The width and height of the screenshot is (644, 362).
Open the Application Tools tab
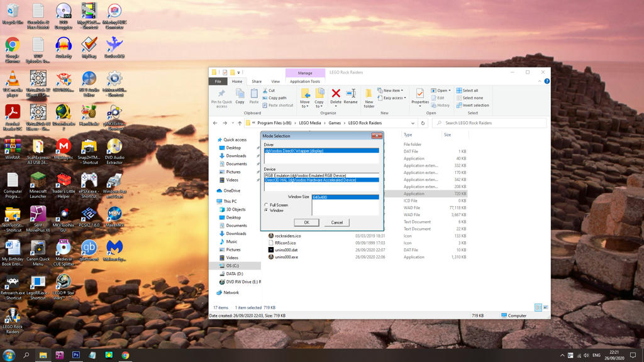[305, 81]
